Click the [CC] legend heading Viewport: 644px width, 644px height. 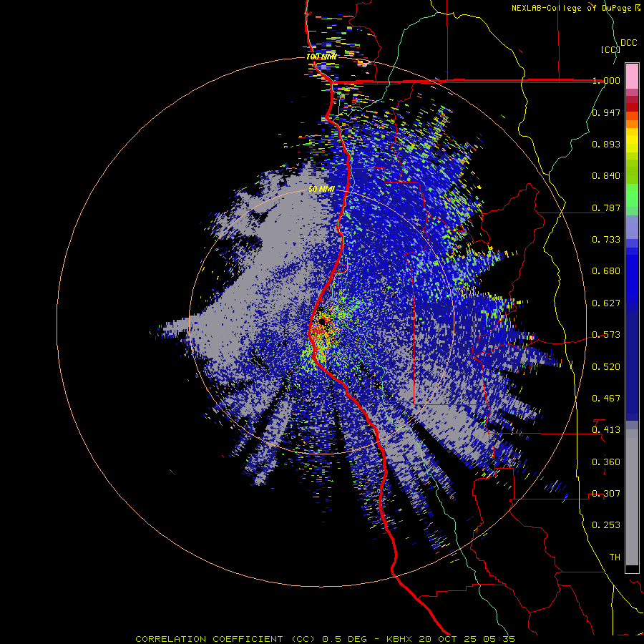point(610,49)
